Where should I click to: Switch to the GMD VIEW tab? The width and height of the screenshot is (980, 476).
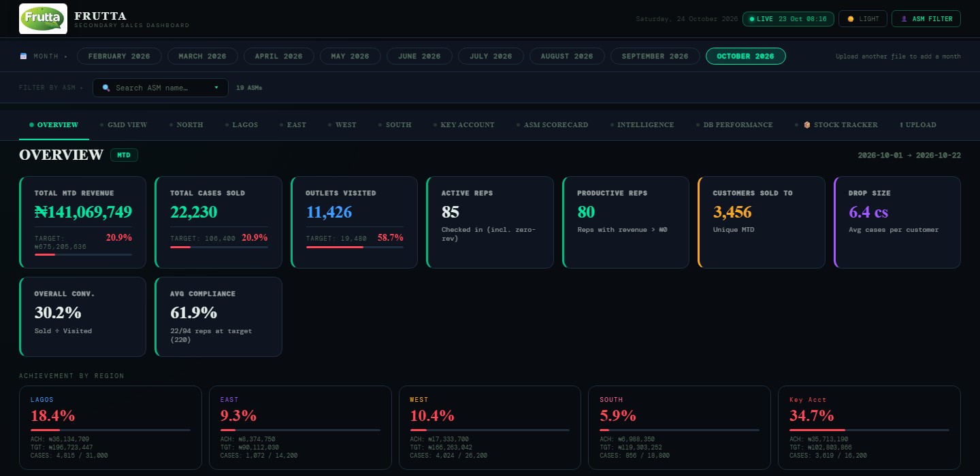pos(123,125)
